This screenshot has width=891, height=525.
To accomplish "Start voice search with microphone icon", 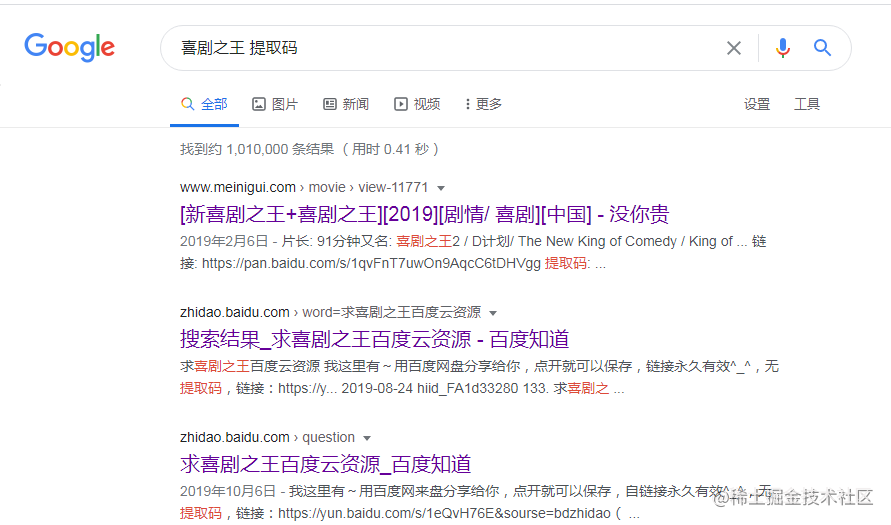I will (x=782, y=48).
